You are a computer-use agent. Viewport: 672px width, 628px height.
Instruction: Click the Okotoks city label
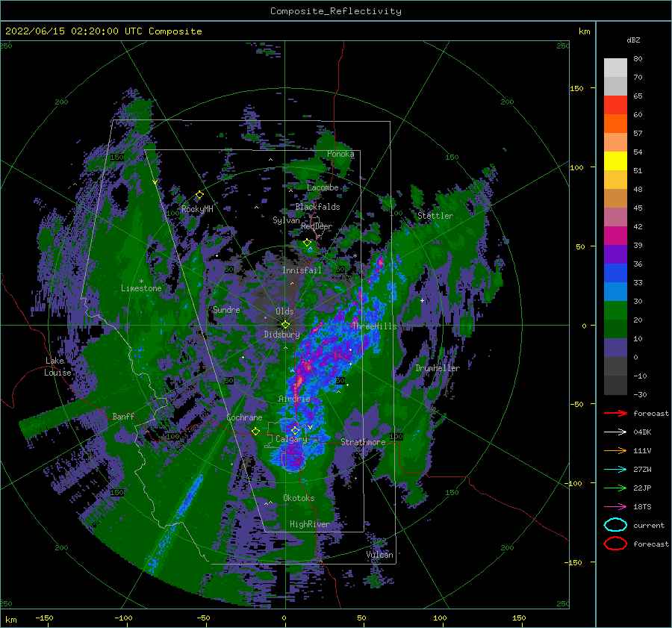[x=299, y=498]
